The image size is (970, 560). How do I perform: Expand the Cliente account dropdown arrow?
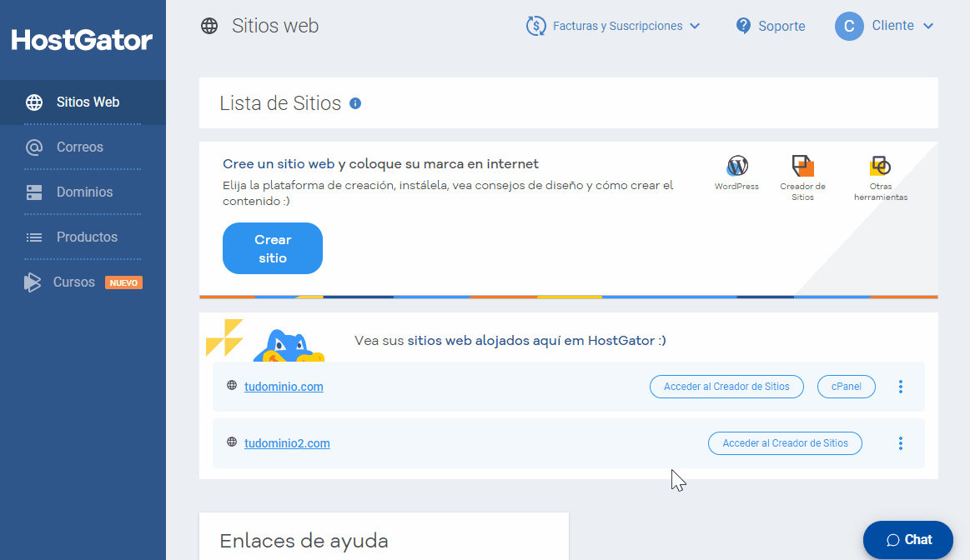[x=928, y=26]
